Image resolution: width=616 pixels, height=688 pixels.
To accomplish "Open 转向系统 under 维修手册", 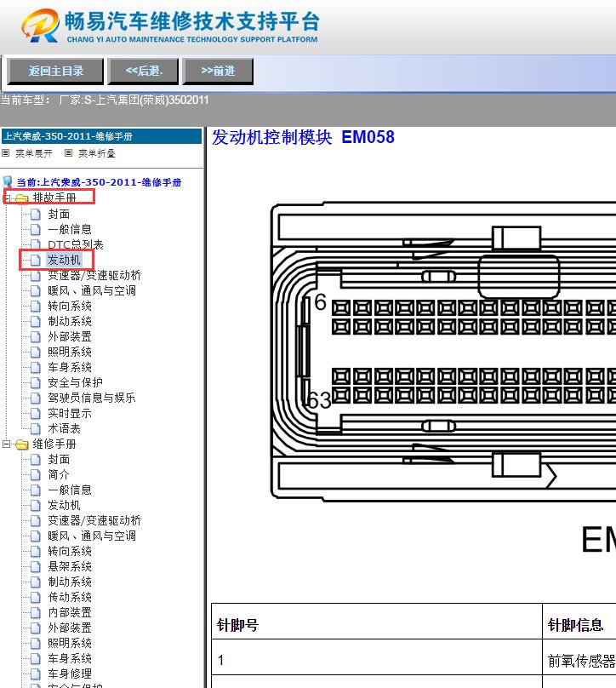I will click(70, 551).
